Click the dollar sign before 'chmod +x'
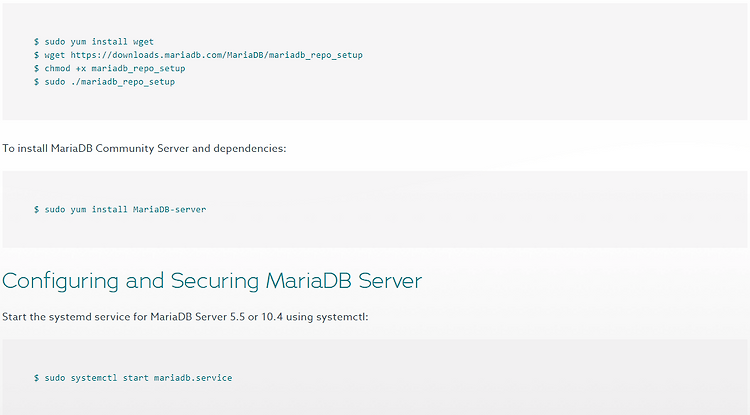 (x=36, y=68)
